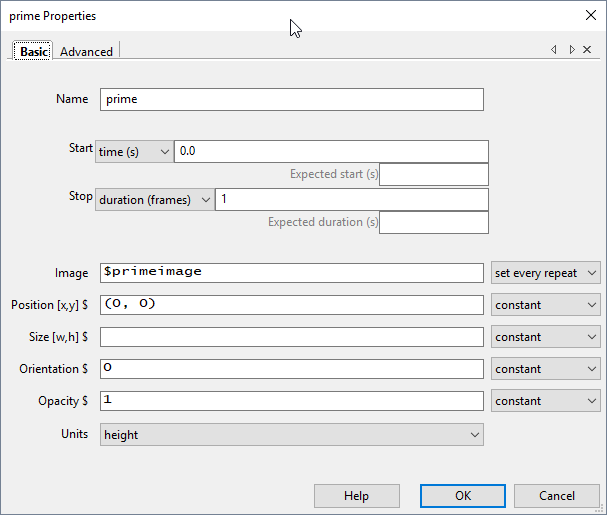Screen dimensions: 607x515
Task: Open the Opacity constant dropdown
Action: [545, 401]
